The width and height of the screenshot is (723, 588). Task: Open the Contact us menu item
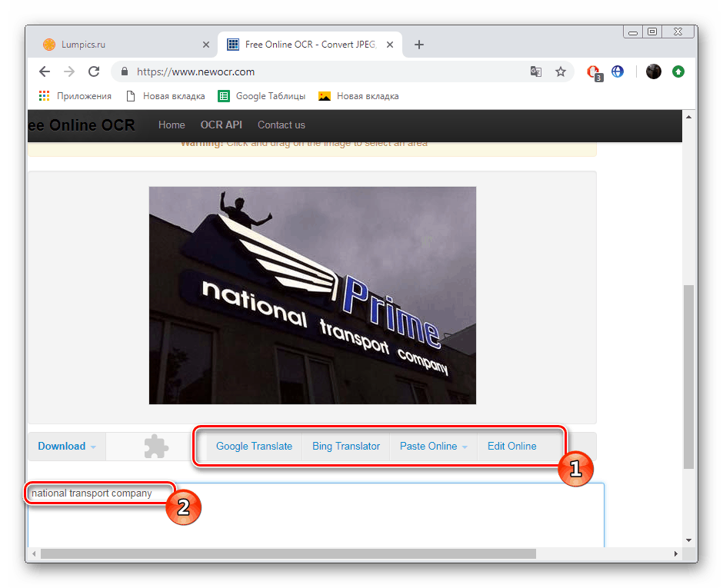pyautogui.click(x=282, y=125)
